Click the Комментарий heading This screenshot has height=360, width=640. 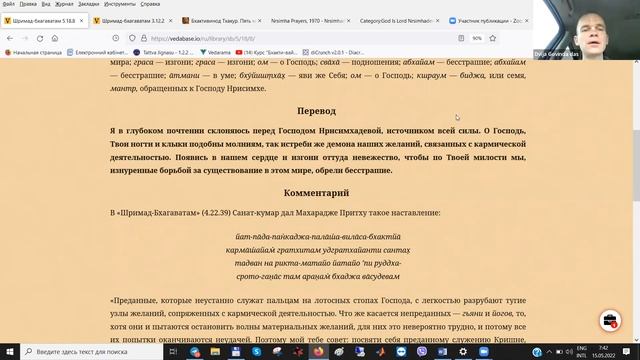coord(316,193)
